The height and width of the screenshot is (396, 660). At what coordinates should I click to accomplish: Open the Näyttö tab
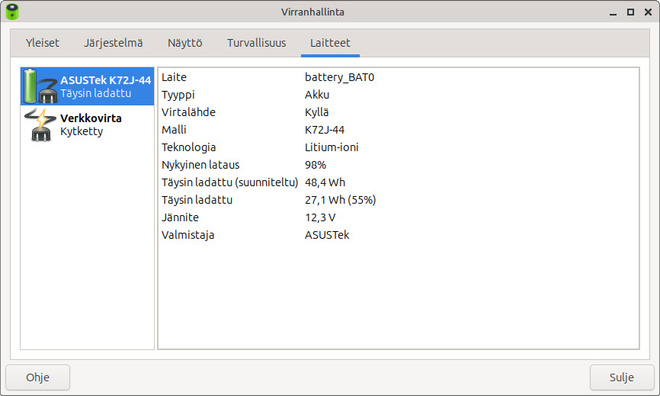pyautogui.click(x=185, y=43)
